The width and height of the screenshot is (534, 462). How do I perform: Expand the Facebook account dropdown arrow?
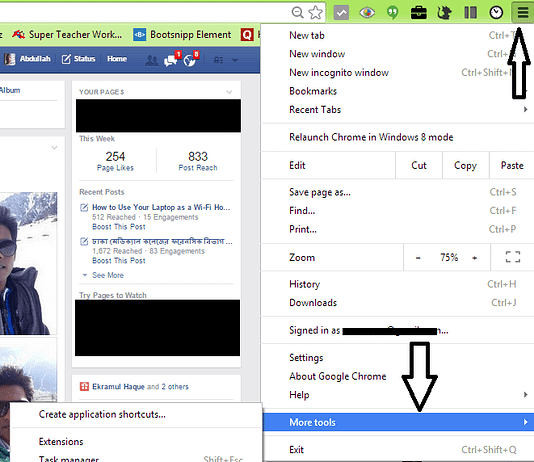click(x=235, y=60)
